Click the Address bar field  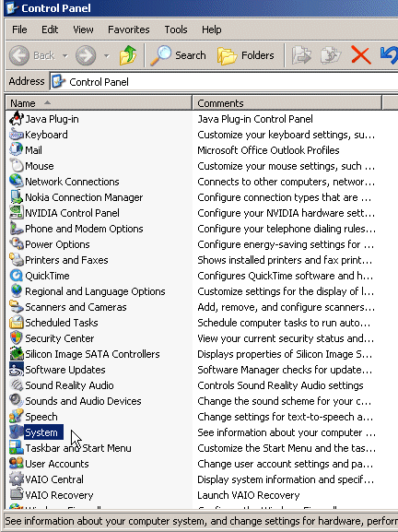[224, 82]
